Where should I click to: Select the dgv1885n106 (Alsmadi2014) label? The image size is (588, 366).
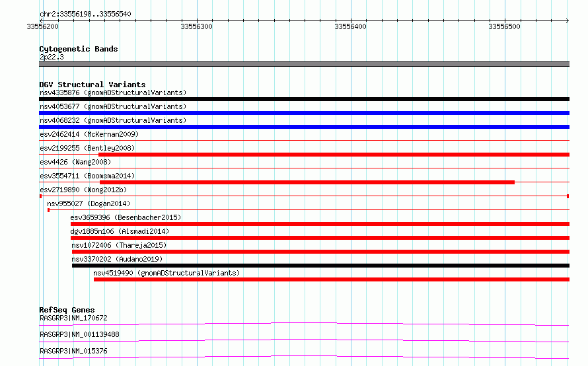[x=120, y=231]
